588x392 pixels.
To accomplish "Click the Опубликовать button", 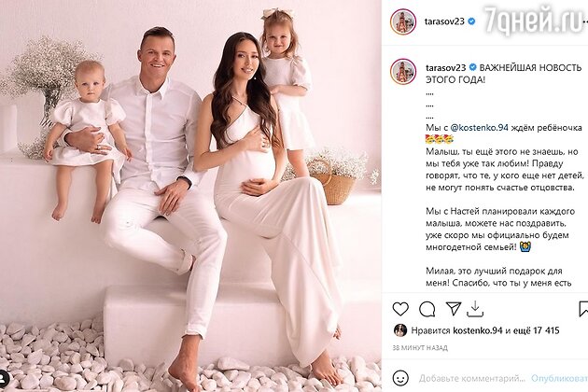I will click(559, 378).
